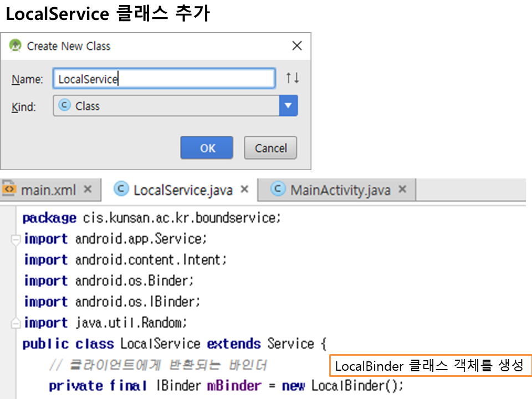Close the LocalService.java editor tab
Viewport: 532px width, 399px height.
245,190
